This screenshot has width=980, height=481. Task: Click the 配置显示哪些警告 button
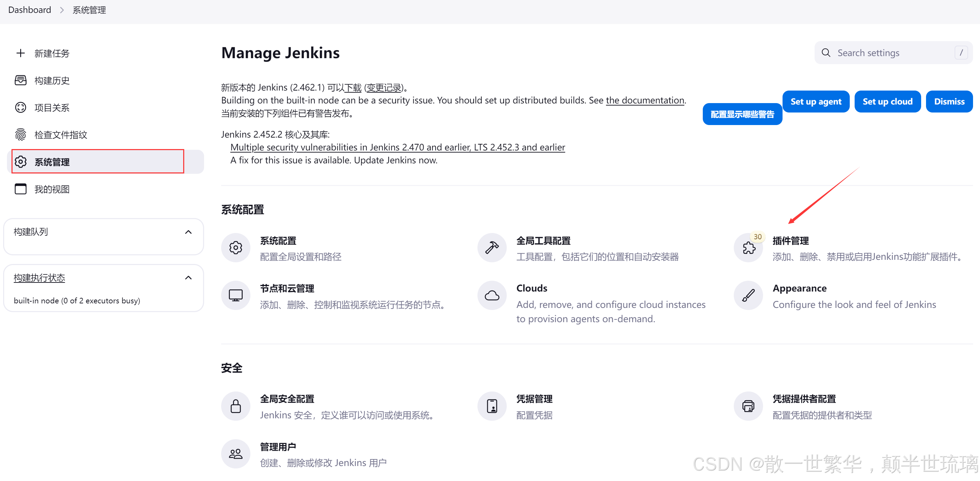[742, 114]
